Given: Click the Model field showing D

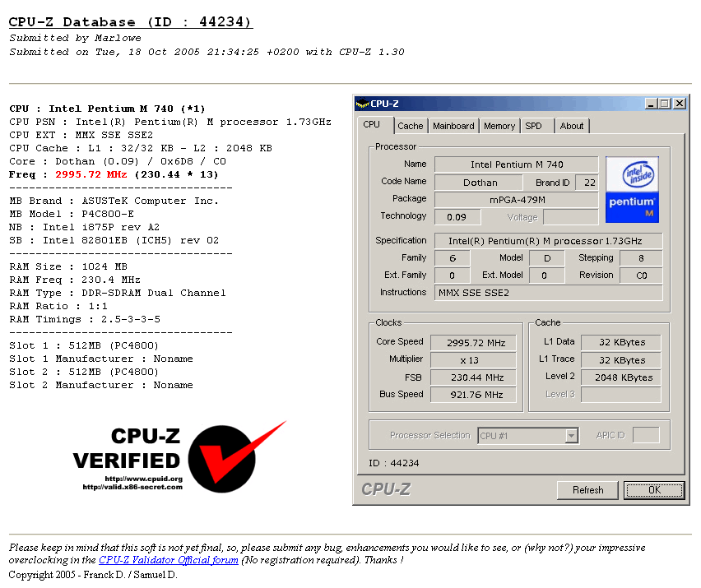Looking at the screenshot, I should 547,258.
